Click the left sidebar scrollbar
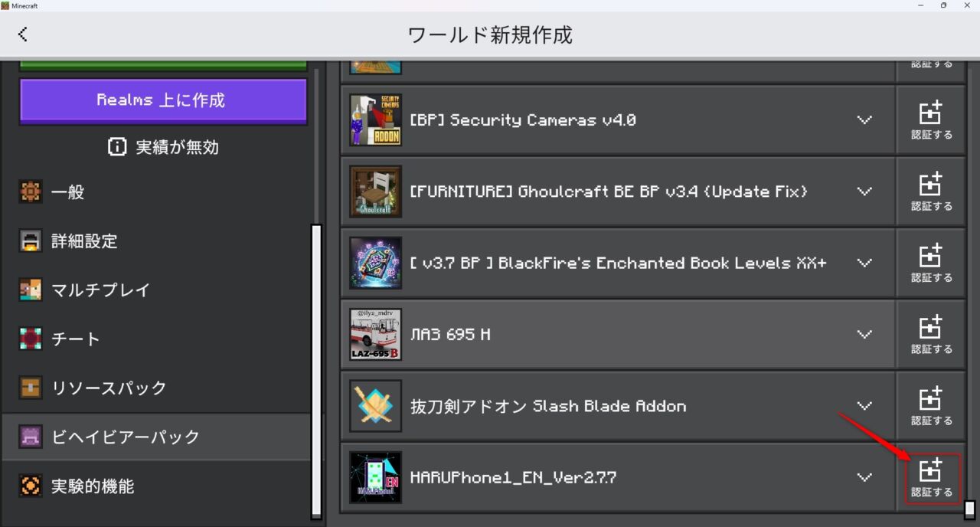 coord(316,372)
